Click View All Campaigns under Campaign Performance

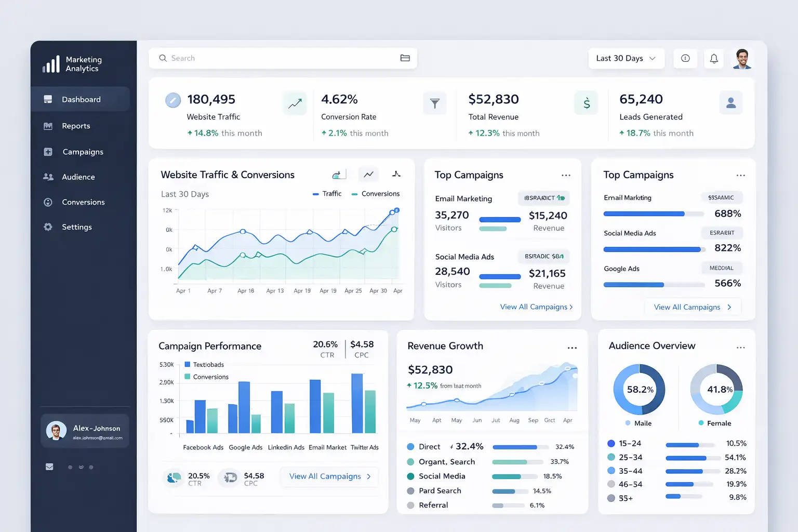click(x=330, y=476)
